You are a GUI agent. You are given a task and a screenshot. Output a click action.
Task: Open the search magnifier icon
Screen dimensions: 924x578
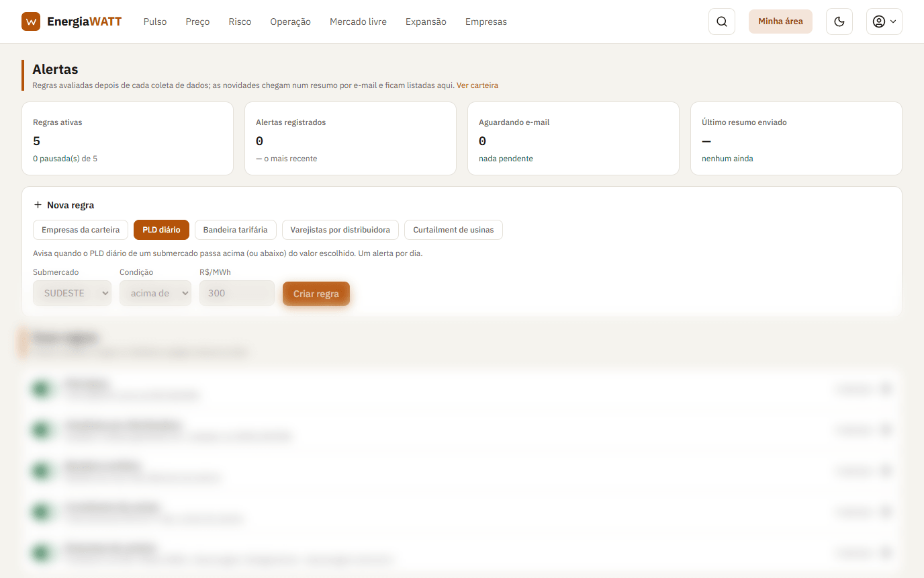pyautogui.click(x=722, y=22)
